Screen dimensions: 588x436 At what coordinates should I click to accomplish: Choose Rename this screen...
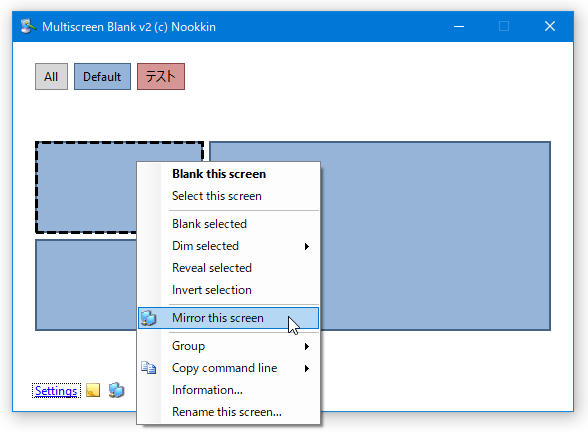(x=228, y=412)
